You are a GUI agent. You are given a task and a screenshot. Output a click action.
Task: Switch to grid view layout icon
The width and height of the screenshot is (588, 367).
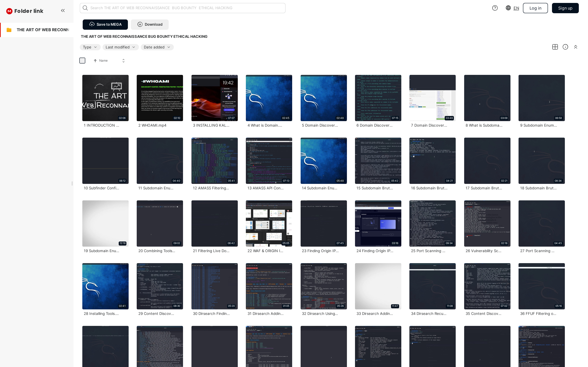(x=555, y=47)
